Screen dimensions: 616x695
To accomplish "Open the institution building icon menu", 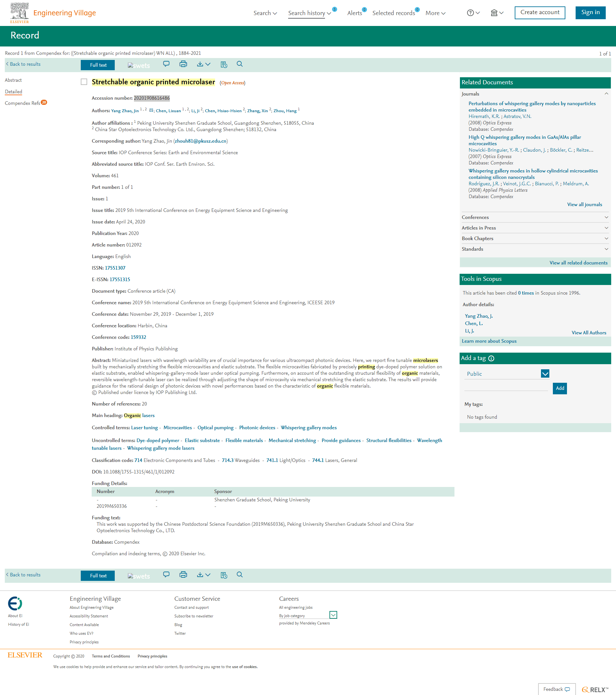I will (497, 13).
